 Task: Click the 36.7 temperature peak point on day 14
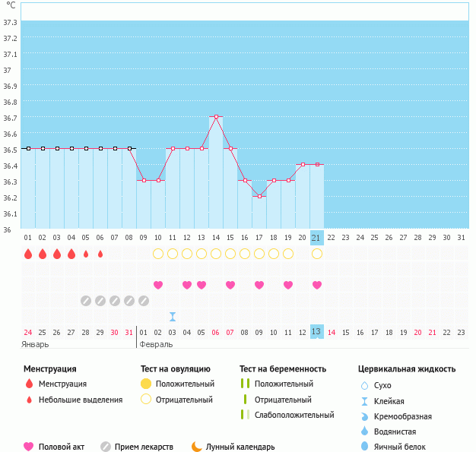(216, 117)
